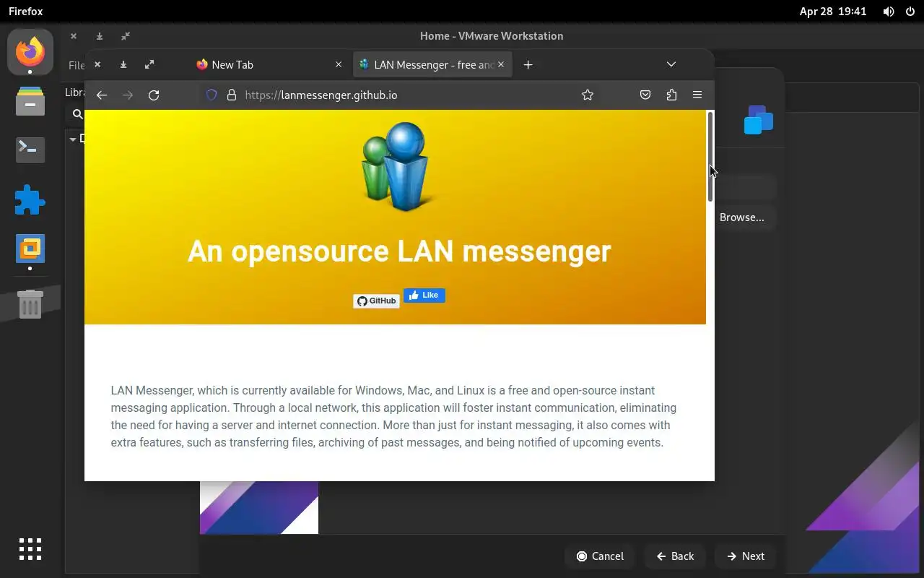Click Back in the VMware wizard
924x578 pixels.
675,556
